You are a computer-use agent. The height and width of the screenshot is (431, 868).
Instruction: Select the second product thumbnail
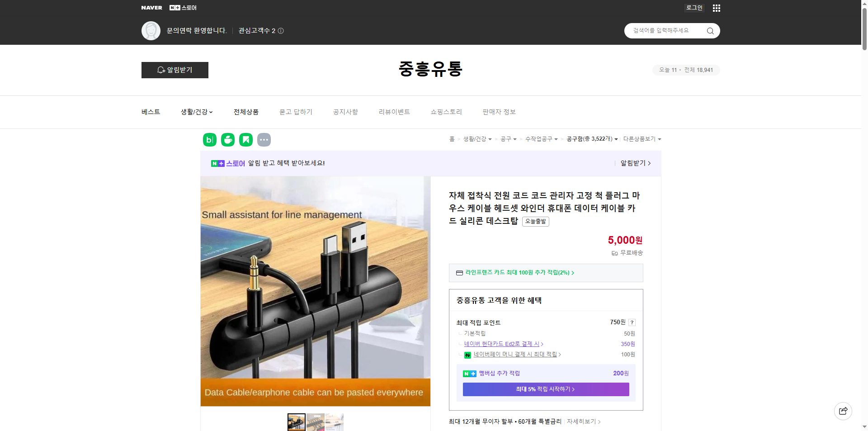(316, 422)
